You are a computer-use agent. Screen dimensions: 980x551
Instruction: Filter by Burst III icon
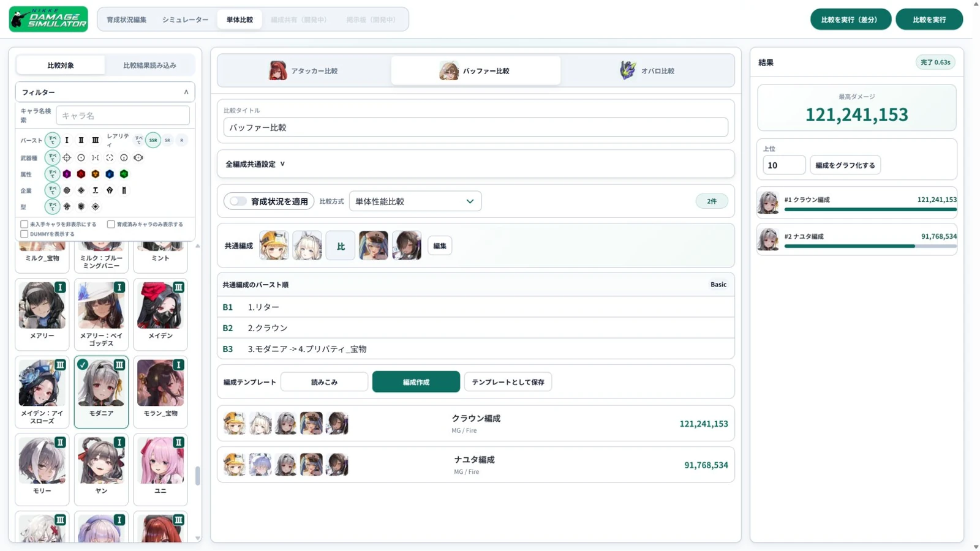click(95, 140)
